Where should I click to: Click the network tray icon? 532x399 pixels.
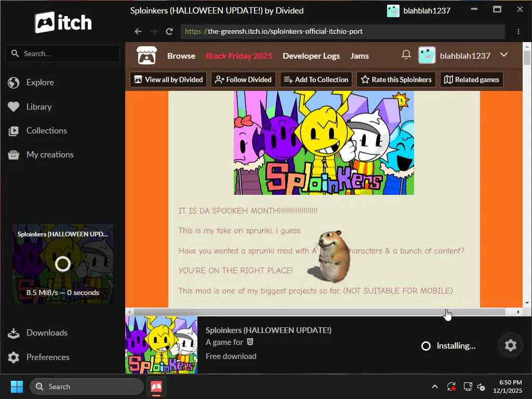pyautogui.click(x=468, y=387)
